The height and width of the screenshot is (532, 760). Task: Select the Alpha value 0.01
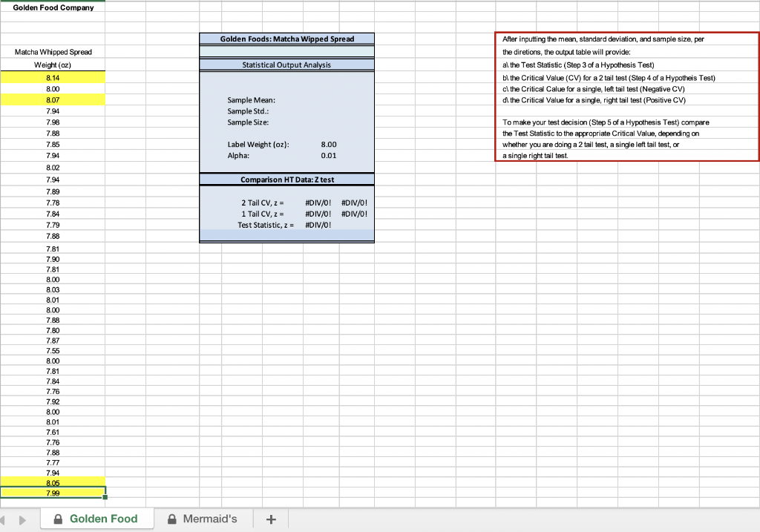tap(328, 156)
